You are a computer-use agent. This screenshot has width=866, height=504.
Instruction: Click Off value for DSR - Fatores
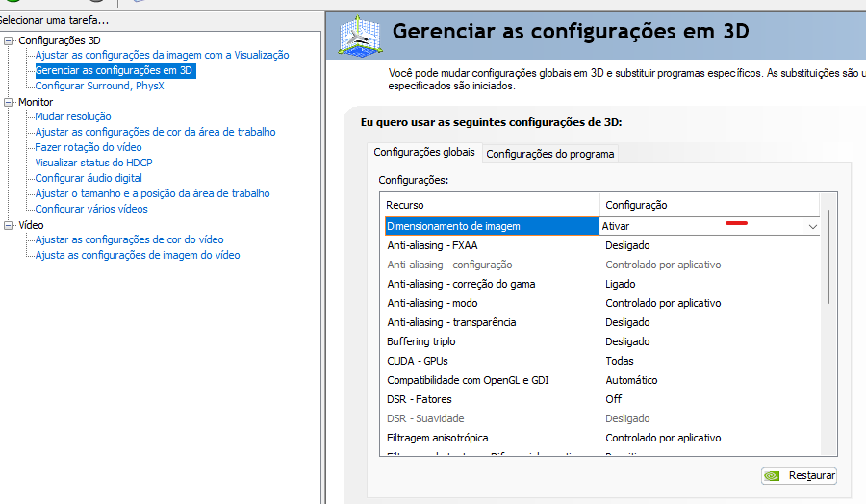pyautogui.click(x=614, y=399)
